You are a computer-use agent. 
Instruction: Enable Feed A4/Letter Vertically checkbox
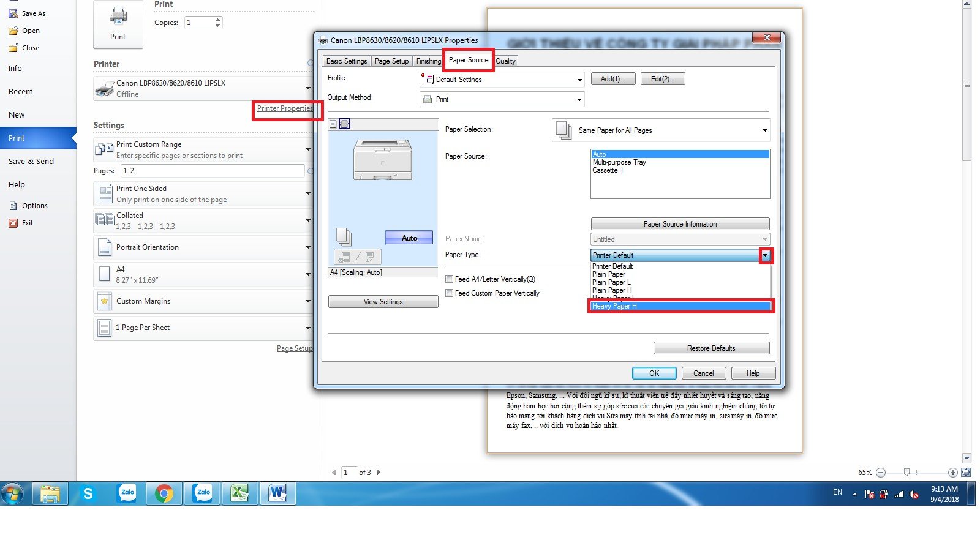450,279
